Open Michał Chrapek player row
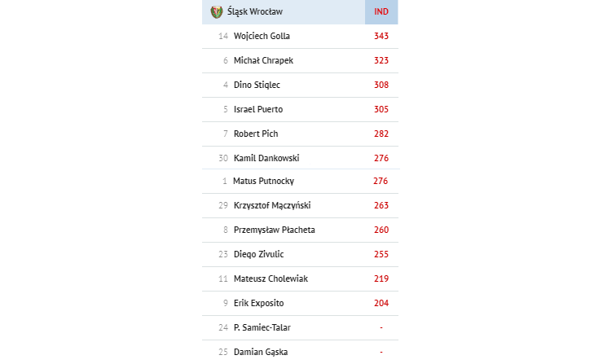 pos(300,61)
